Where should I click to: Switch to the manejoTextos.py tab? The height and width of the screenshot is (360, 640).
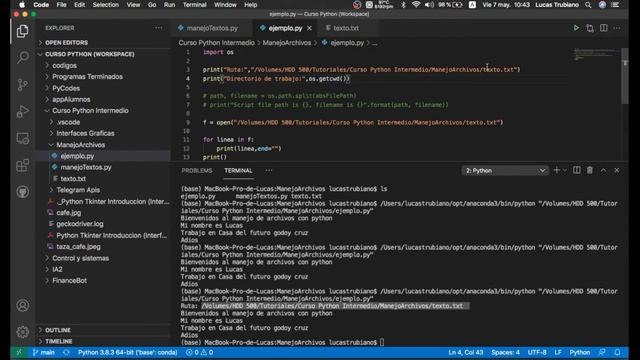[x=212, y=28]
